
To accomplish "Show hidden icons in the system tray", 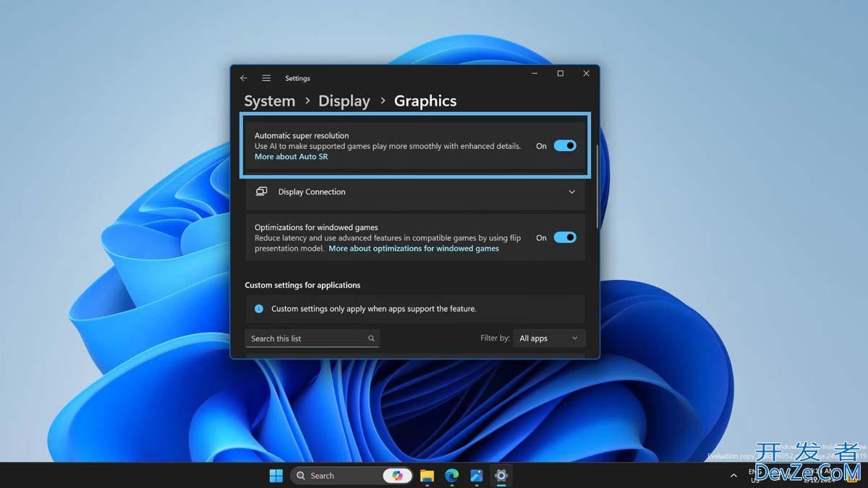I will [x=733, y=475].
